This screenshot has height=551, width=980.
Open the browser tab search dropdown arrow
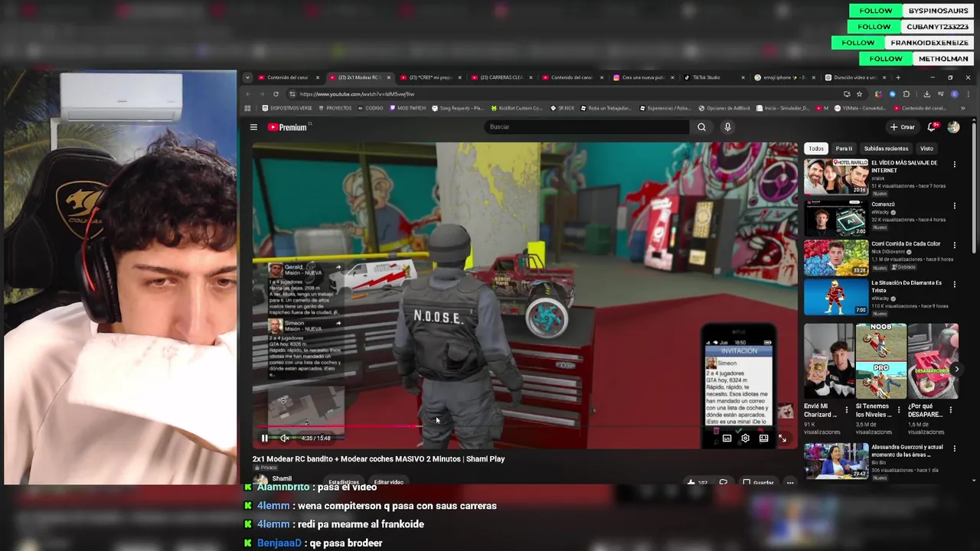247,77
